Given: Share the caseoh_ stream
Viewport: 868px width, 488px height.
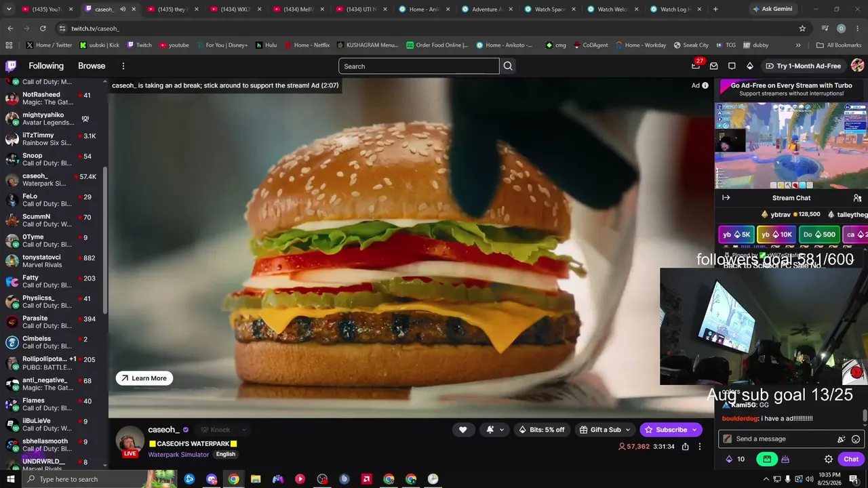Looking at the screenshot, I should coord(686,447).
